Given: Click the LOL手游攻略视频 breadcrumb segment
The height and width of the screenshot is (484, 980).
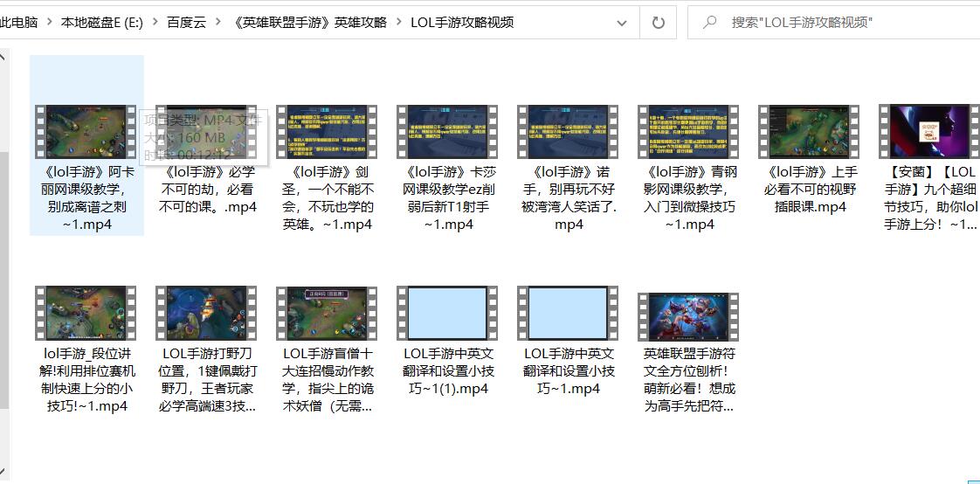Looking at the screenshot, I should pyautogui.click(x=462, y=23).
